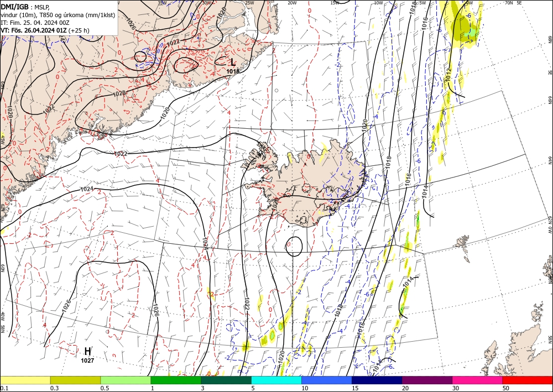
Task: Click the '1012' isobar label
Action: tap(448, 75)
